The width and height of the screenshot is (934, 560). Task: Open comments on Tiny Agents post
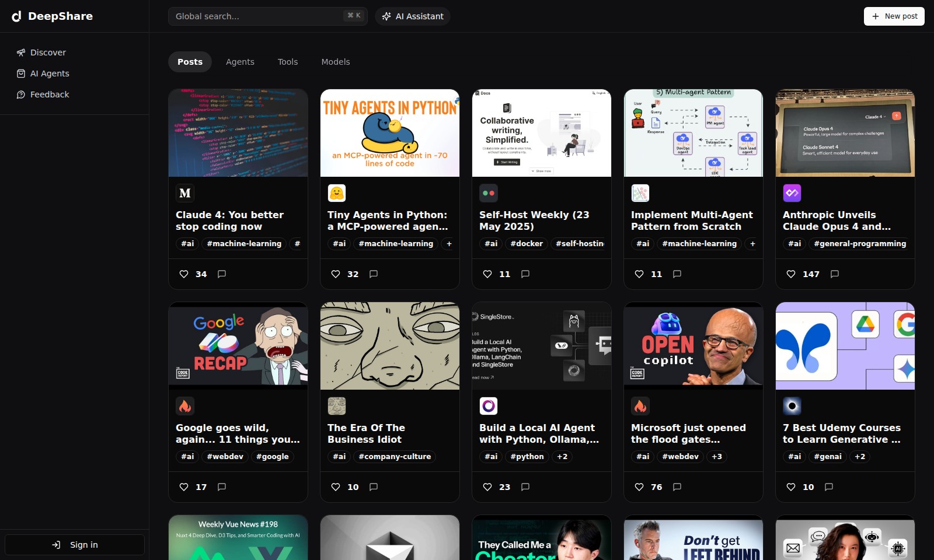(x=374, y=274)
